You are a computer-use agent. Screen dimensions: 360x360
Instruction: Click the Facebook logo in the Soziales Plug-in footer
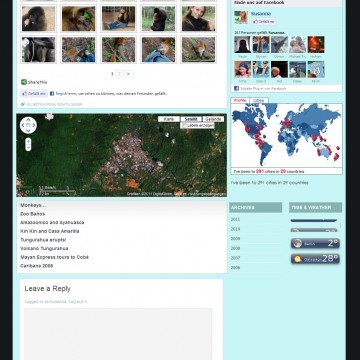pyautogui.click(x=236, y=88)
